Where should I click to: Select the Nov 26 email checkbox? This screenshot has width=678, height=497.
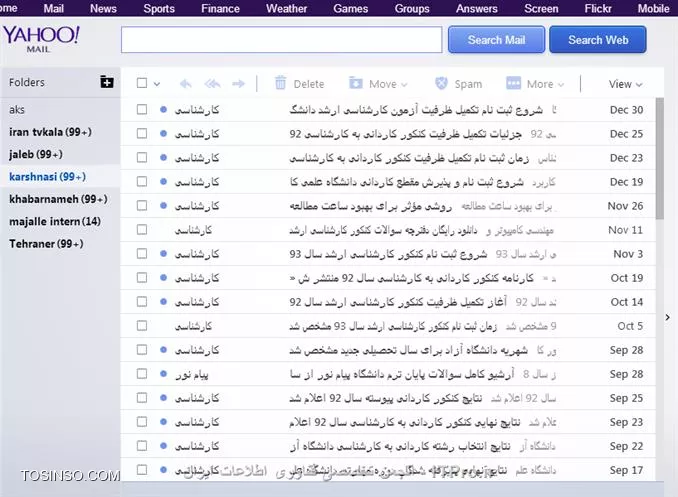pos(142,205)
